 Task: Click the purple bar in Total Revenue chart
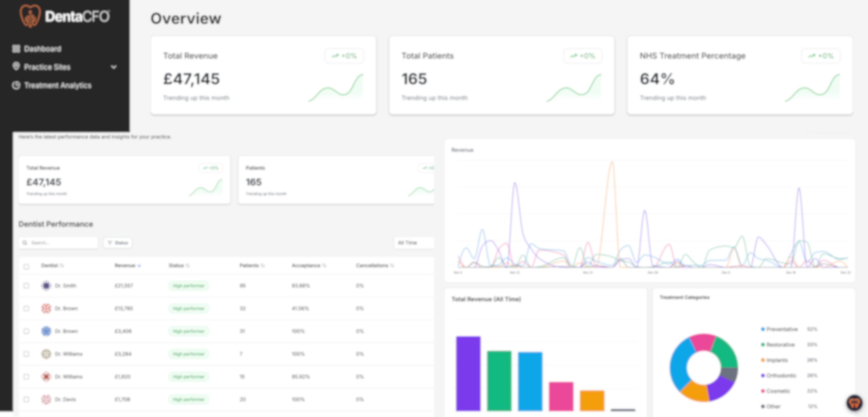(468, 373)
